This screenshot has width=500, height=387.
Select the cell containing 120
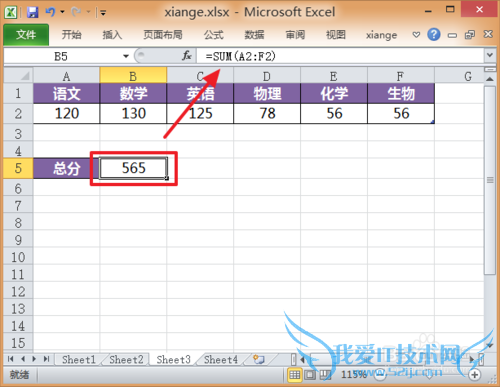point(66,114)
